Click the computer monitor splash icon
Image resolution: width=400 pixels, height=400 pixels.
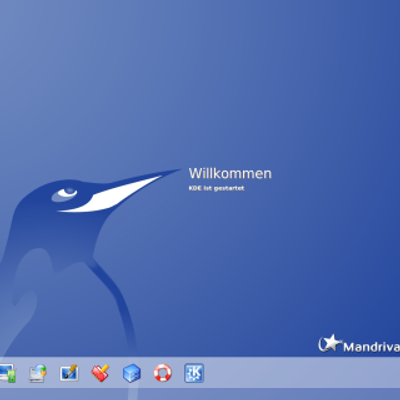[x=7, y=373]
